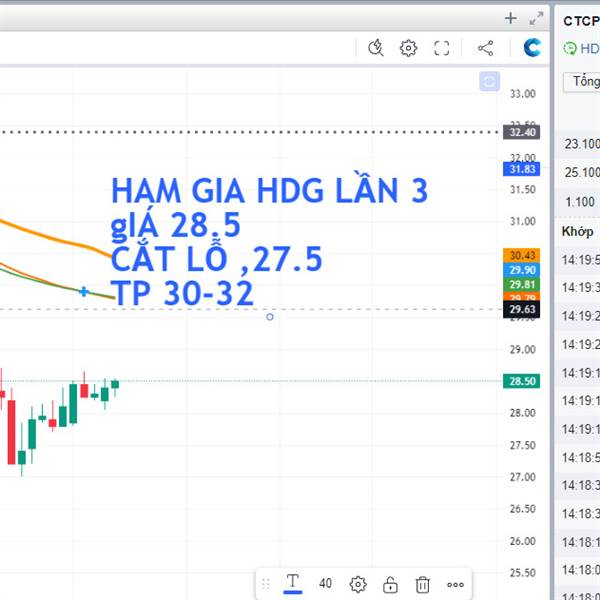The image size is (600, 600).
Task: Click axis price 27.00
Action: [x=522, y=477]
